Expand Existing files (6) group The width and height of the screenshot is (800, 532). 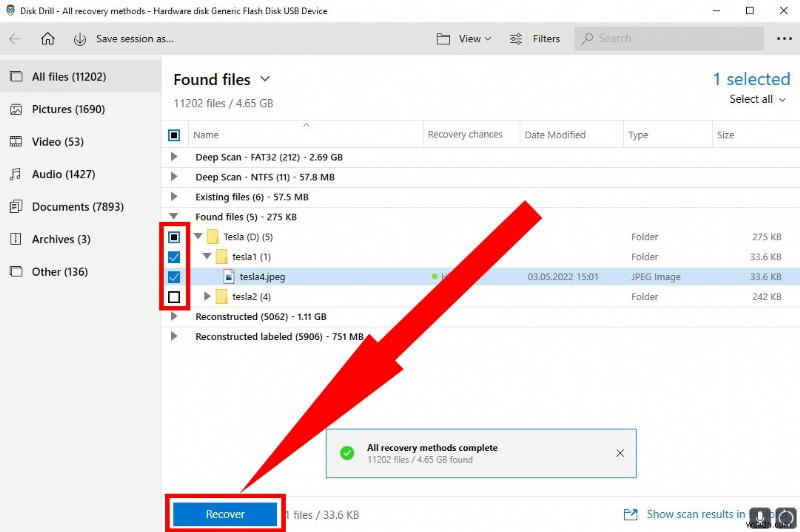(x=174, y=197)
